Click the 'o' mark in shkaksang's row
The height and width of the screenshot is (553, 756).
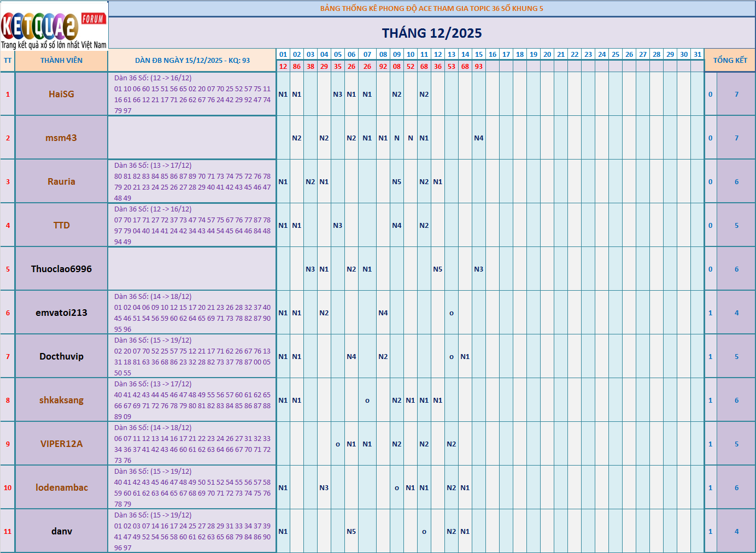(367, 401)
